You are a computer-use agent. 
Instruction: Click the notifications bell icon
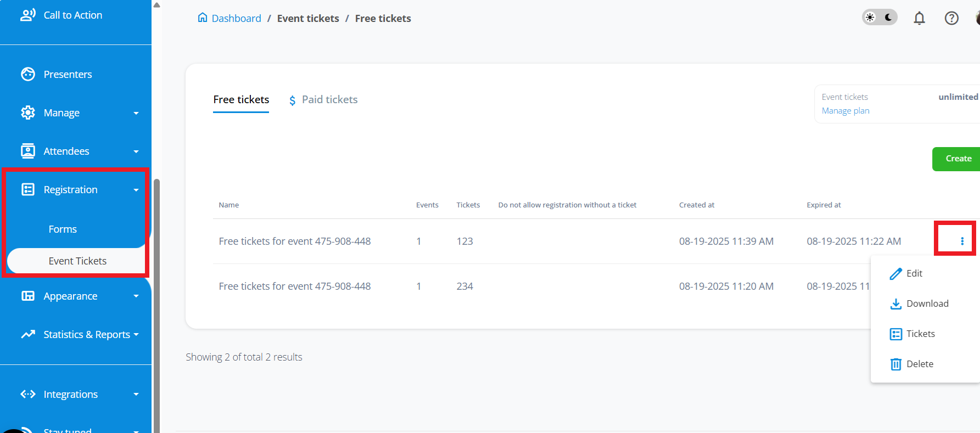(x=919, y=18)
